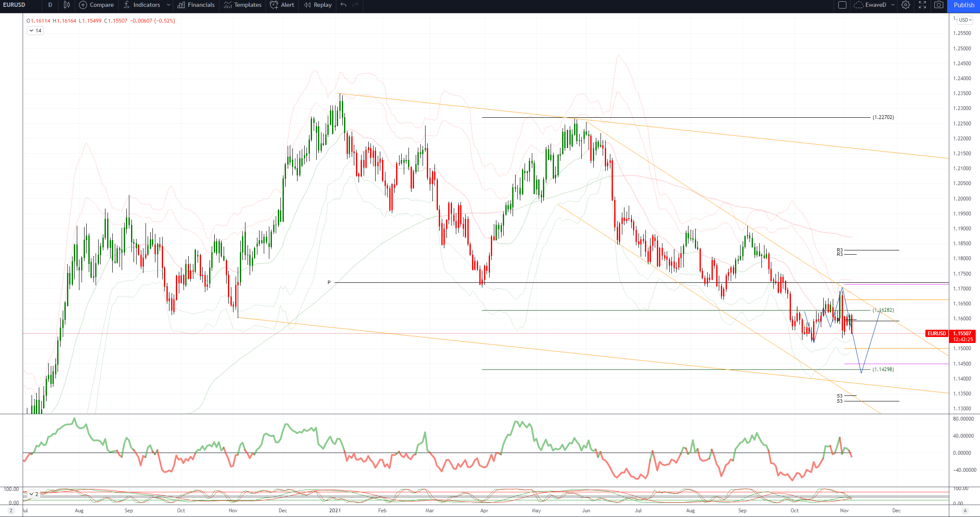Click the P pivot label on the chart
Image resolution: width=980 pixels, height=517 pixels.
coord(329,282)
